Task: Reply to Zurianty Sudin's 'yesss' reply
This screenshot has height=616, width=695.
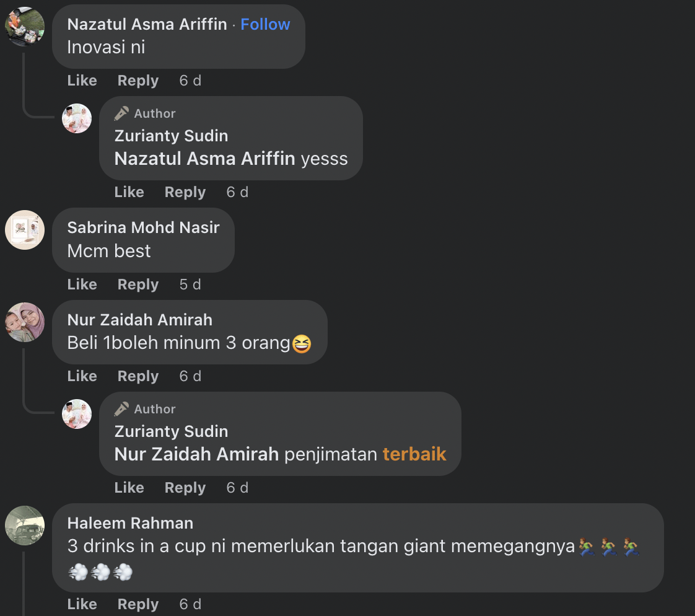Action: [x=185, y=192]
